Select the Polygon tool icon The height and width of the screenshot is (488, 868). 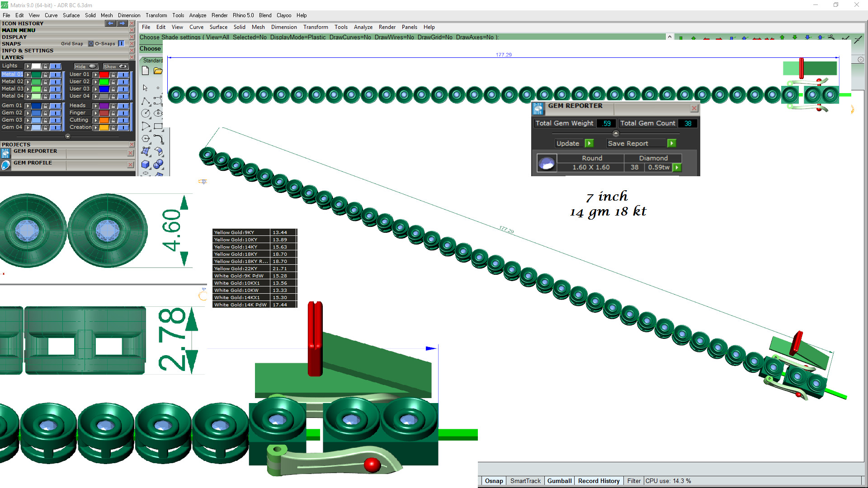(x=146, y=139)
